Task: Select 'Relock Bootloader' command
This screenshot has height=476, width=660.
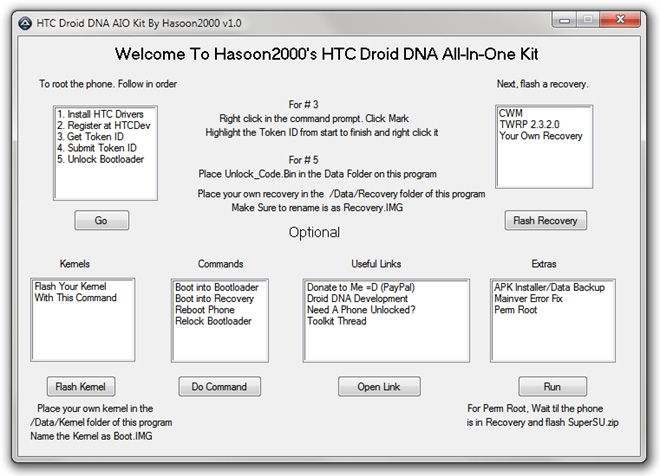Action: [213, 321]
